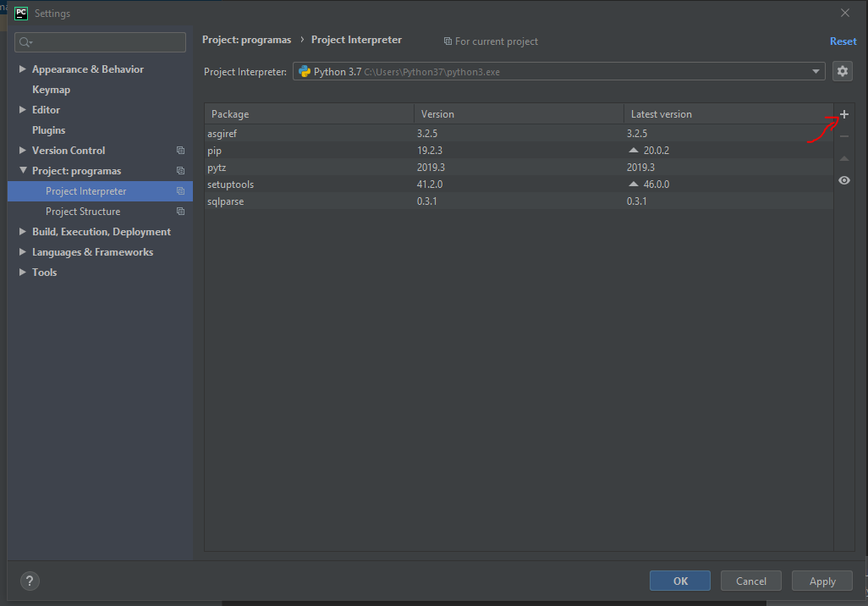Select the asgiref package row
This screenshot has height=606, width=868.
pyautogui.click(x=519, y=134)
